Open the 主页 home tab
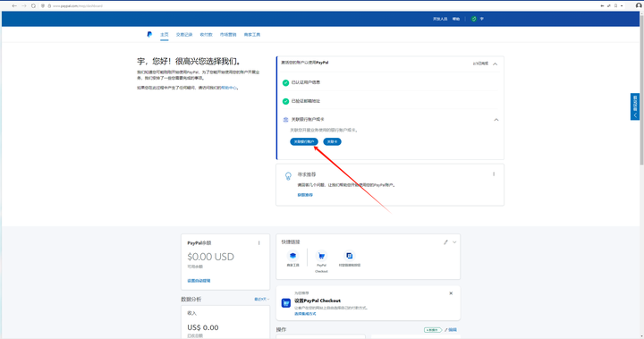This screenshot has width=644, height=339. (x=165, y=35)
